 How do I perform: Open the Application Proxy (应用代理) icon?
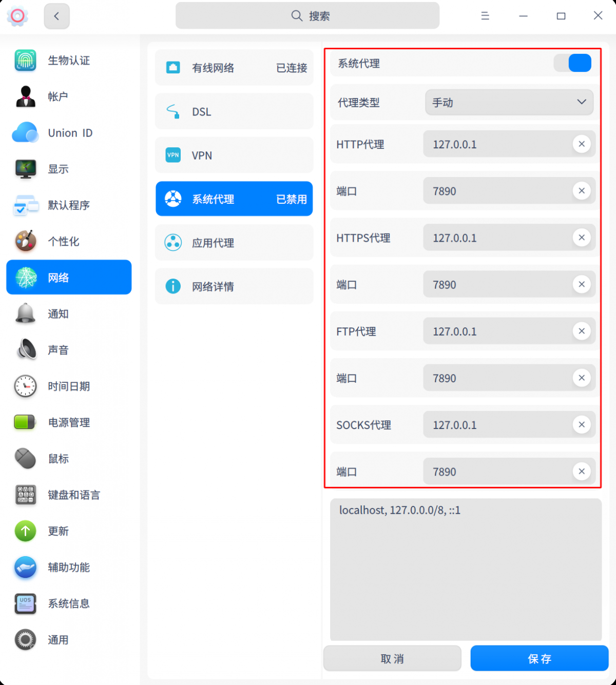tap(173, 243)
